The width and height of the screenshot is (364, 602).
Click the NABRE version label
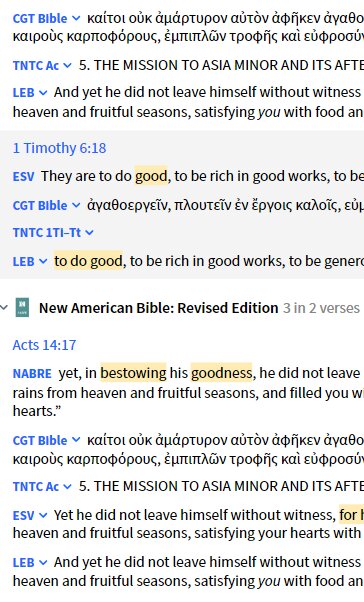[32, 374]
